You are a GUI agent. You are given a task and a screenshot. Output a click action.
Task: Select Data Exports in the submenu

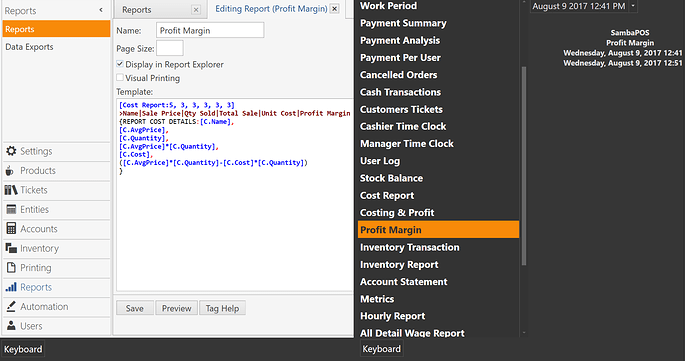pos(56,47)
